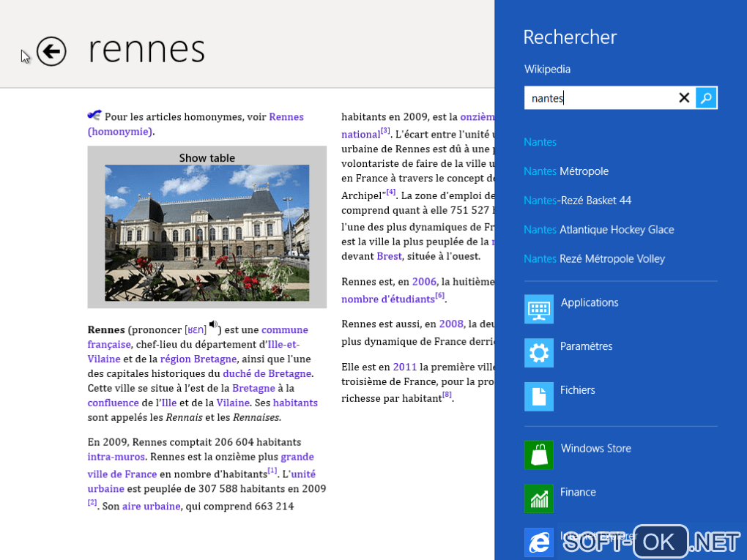747x560 pixels.
Task: Select the Windows Store bag icon
Action: pos(539,455)
